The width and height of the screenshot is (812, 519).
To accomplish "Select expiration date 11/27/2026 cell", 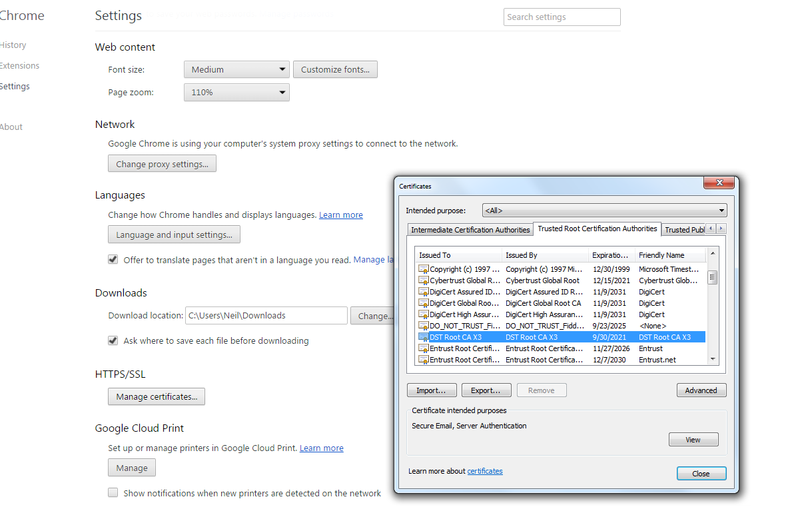I will click(610, 348).
